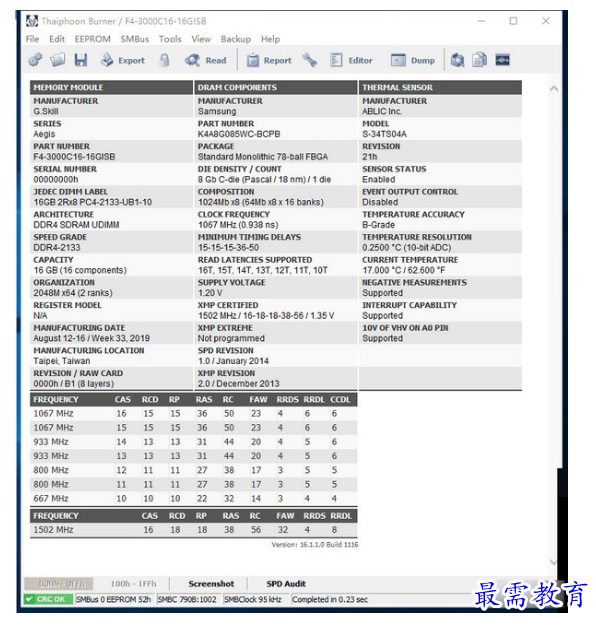This screenshot has width=596, height=626.
Task: Click the THERMAL SENSOR header
Action: (x=440, y=87)
